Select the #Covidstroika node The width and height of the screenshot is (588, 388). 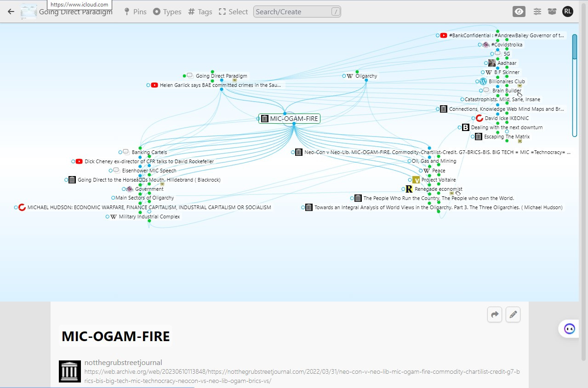[x=507, y=45]
